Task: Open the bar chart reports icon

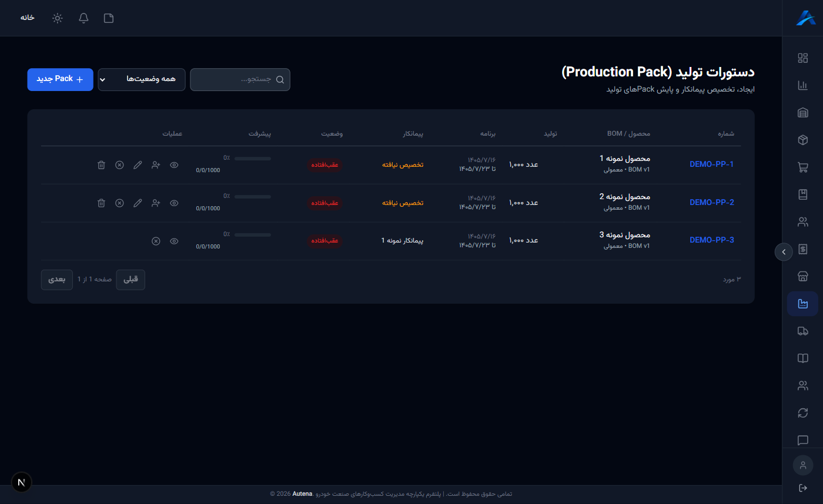Action: pos(802,85)
